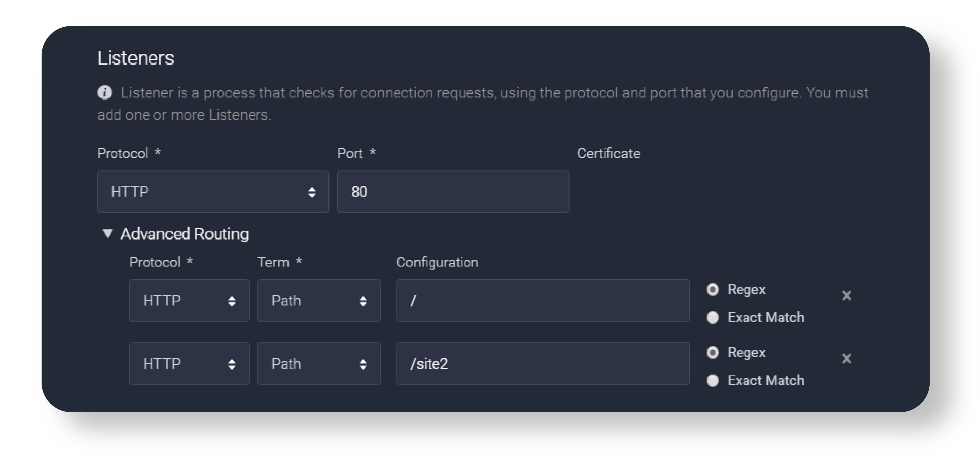Screen dimensions: 980x458
Task: Click the Certificate column label
Action: [608, 153]
